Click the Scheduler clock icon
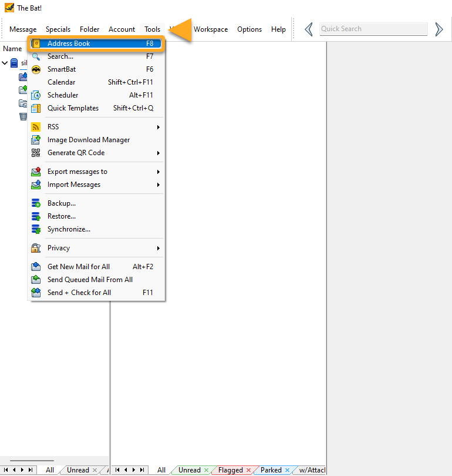This screenshot has width=452, height=476. [36, 95]
